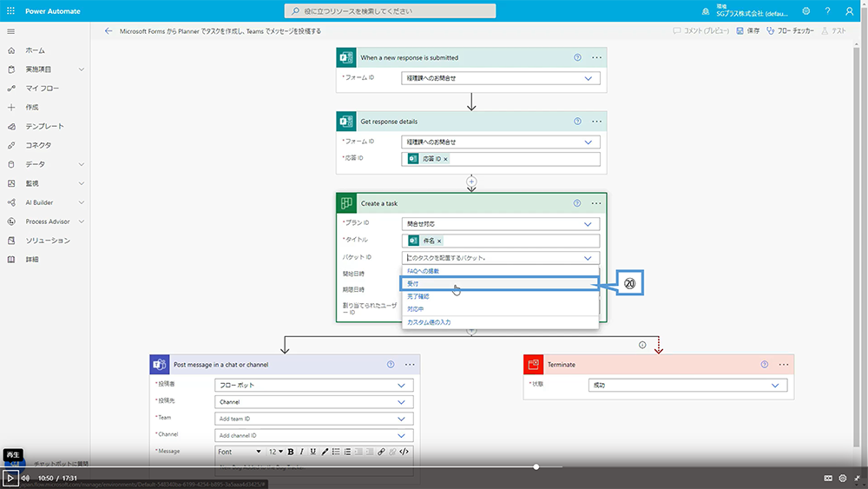Screen dimensions: 868x489
Task: Open more options for Post message step
Action: (x=410, y=365)
